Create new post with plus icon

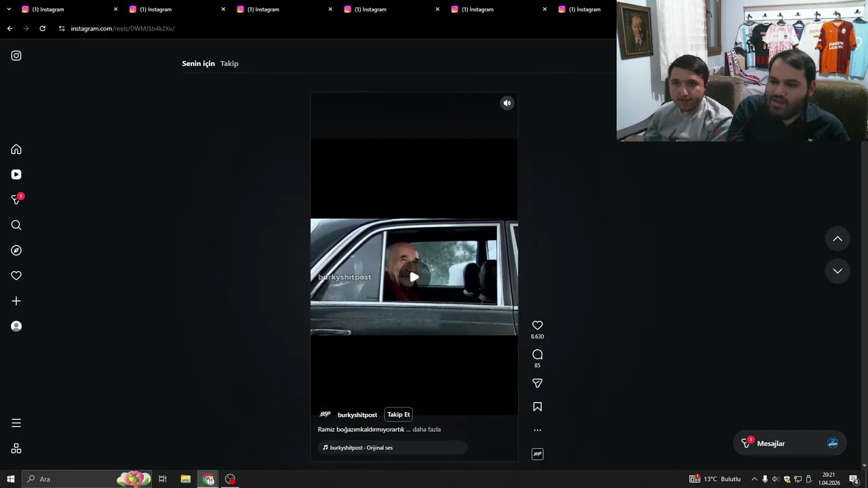[x=16, y=301]
